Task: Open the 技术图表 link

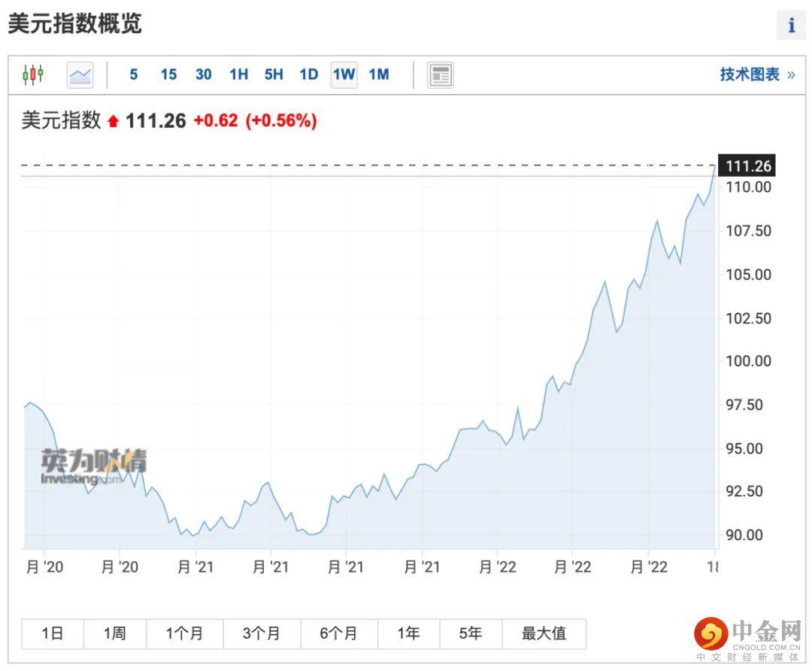Action: pos(757,74)
